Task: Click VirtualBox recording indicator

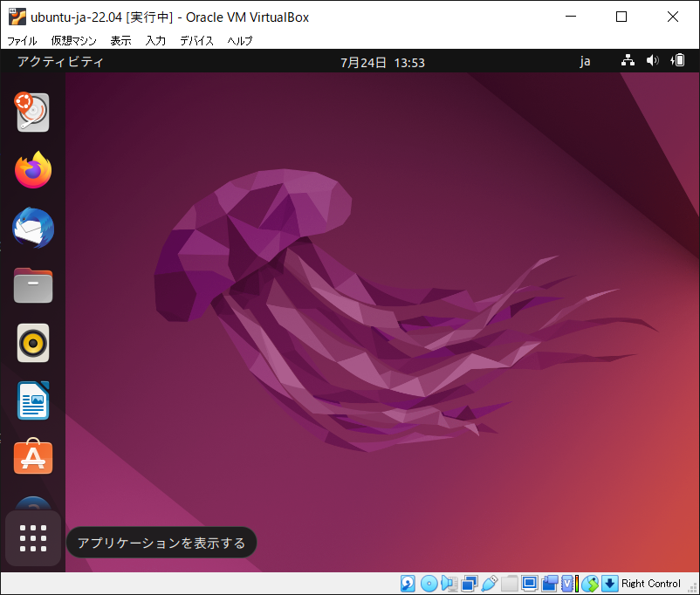Action: 550,584
